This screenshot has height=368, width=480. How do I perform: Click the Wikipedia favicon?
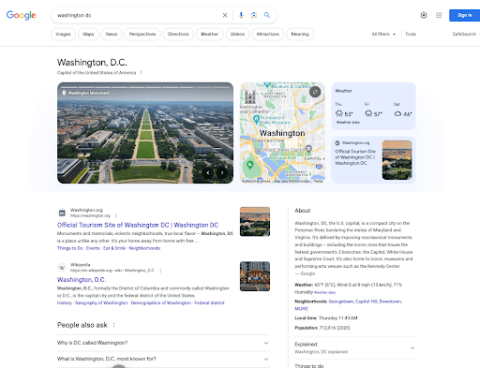(x=62, y=267)
